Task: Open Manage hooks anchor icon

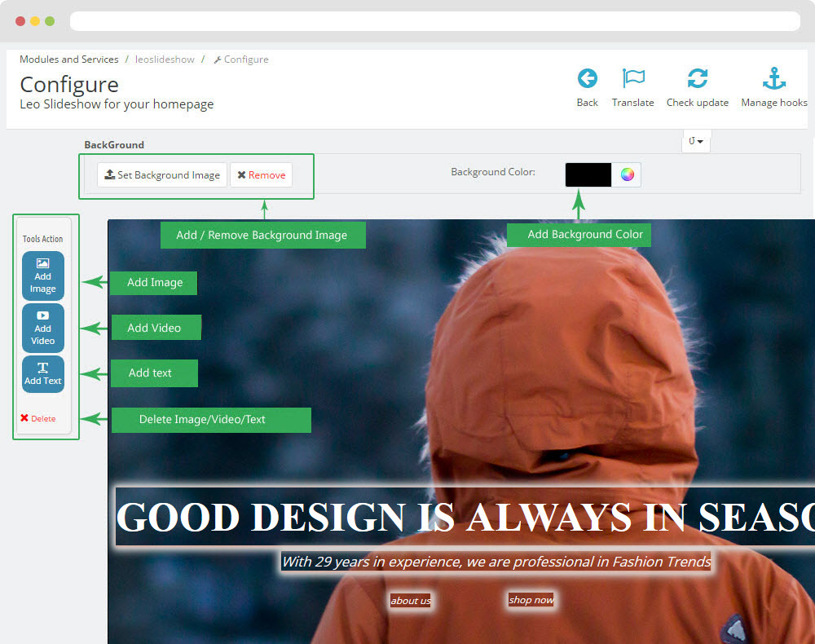Action: (x=774, y=78)
